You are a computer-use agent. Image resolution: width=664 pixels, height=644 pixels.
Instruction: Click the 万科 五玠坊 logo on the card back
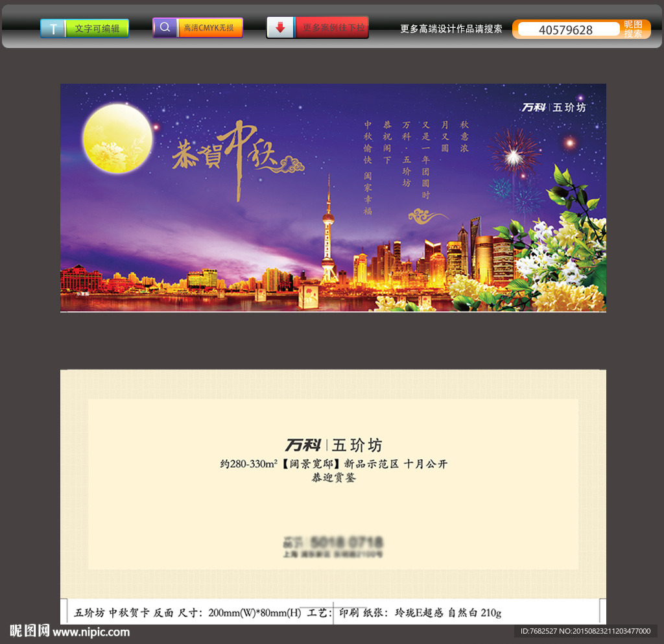pos(333,446)
